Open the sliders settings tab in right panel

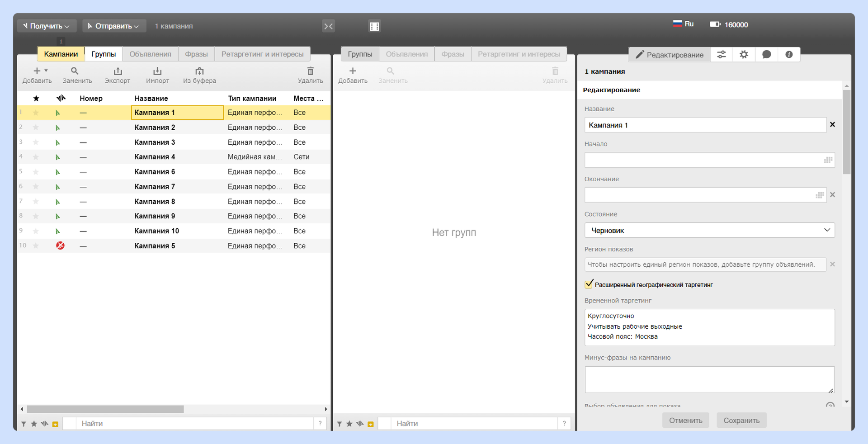(x=722, y=55)
